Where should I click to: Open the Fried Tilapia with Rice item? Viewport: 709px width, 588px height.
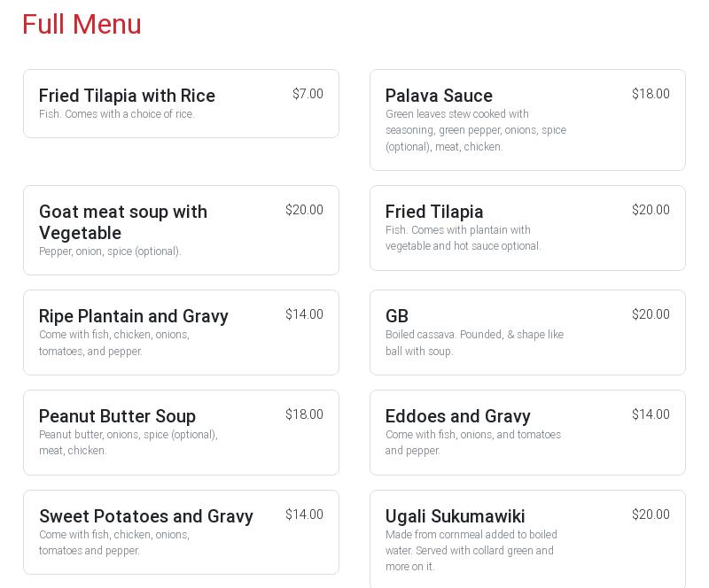[x=127, y=96]
